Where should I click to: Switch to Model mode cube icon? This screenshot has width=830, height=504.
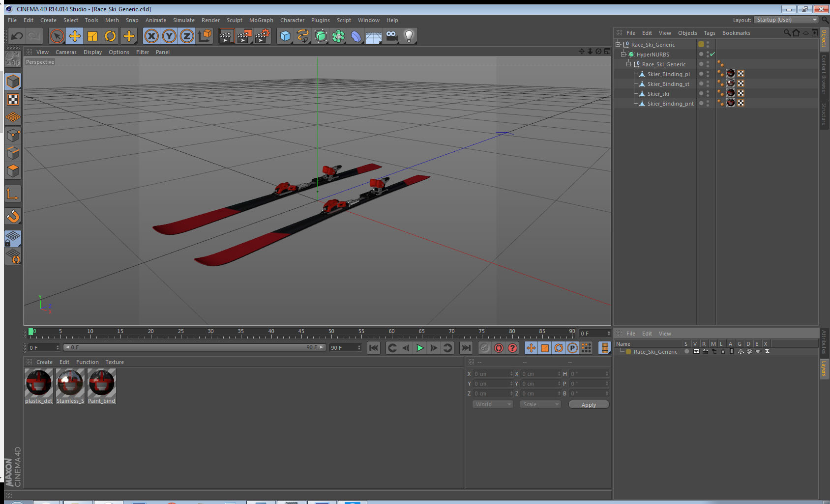[13, 82]
